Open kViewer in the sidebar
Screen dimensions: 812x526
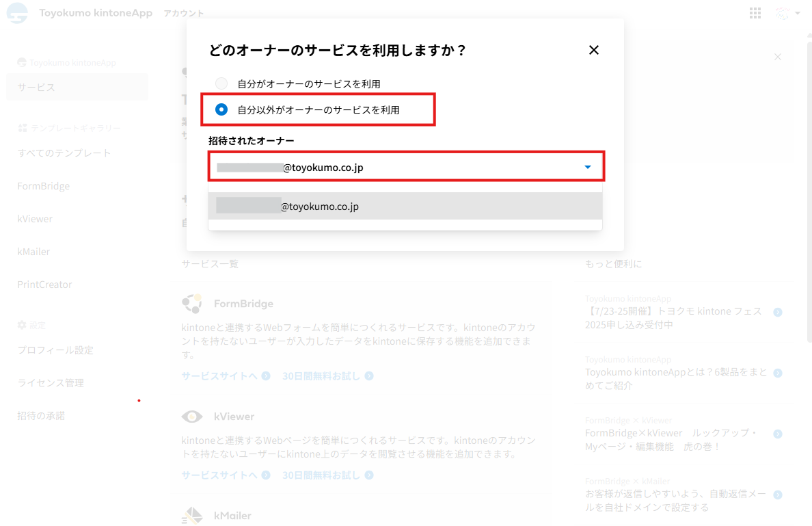click(x=35, y=219)
